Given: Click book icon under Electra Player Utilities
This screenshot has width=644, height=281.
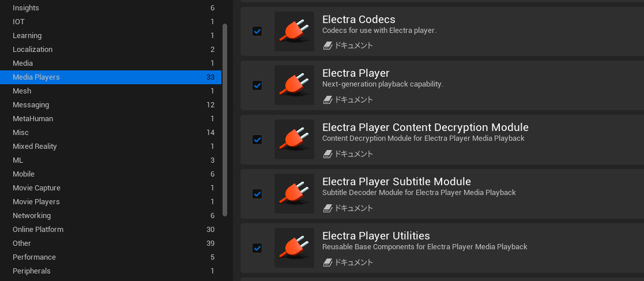Looking at the screenshot, I should 327,263.
